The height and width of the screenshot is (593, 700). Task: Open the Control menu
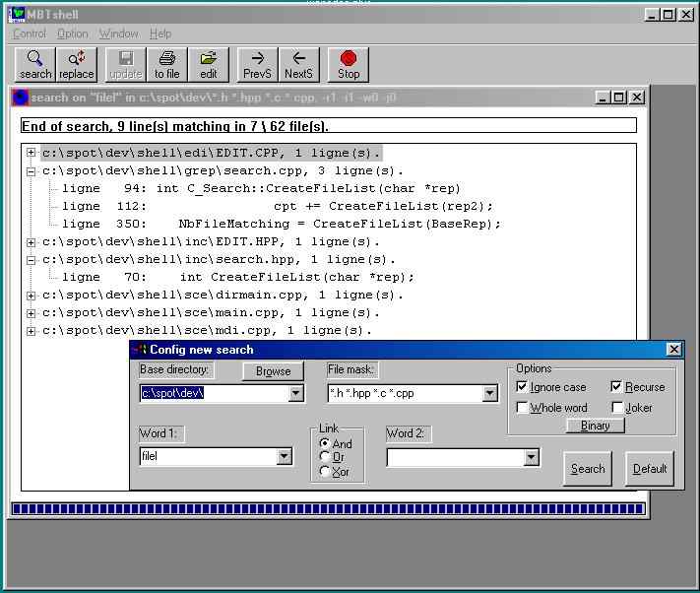point(30,33)
